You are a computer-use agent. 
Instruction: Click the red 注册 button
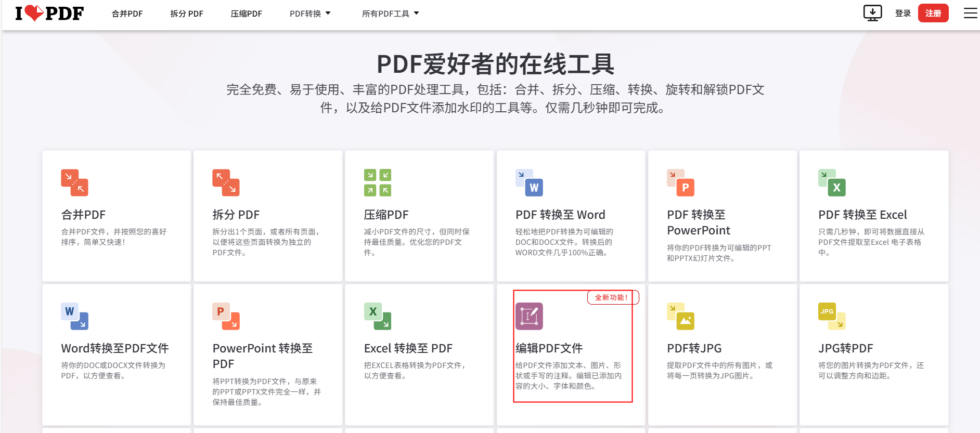(933, 13)
